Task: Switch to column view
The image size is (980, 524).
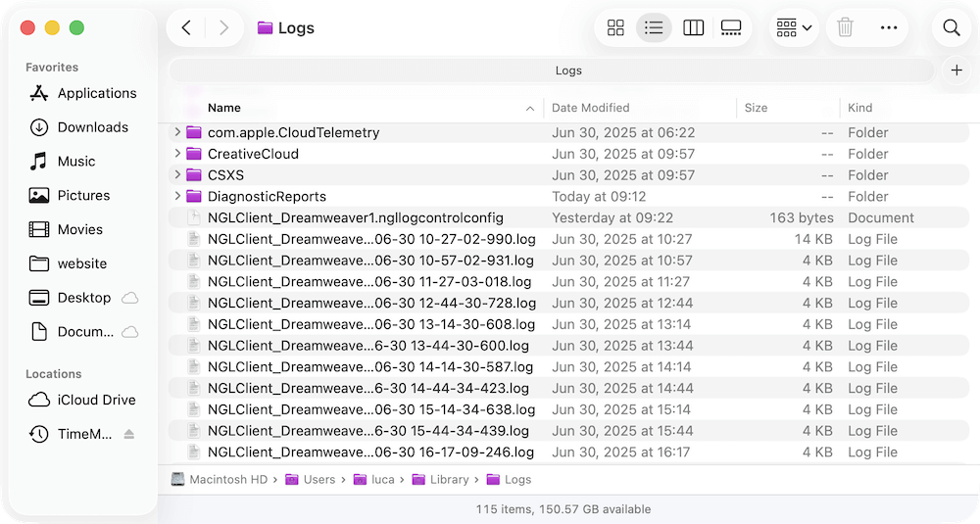Action: pos(693,27)
